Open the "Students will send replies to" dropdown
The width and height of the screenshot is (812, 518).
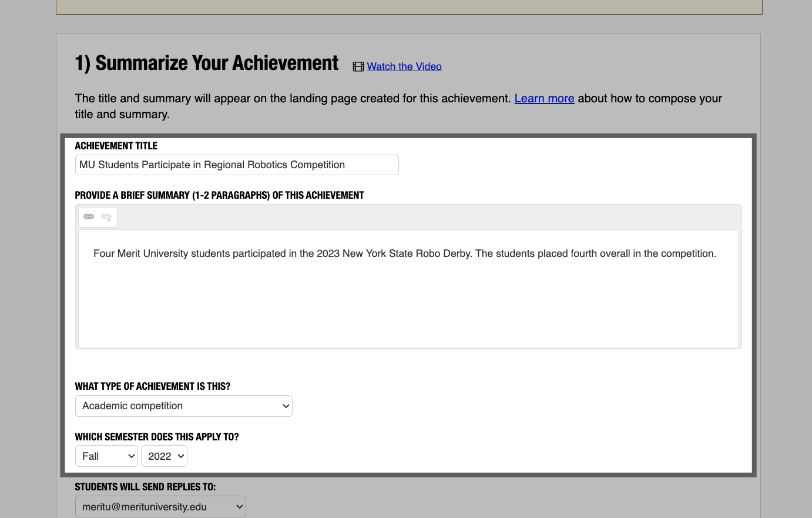[x=160, y=506]
